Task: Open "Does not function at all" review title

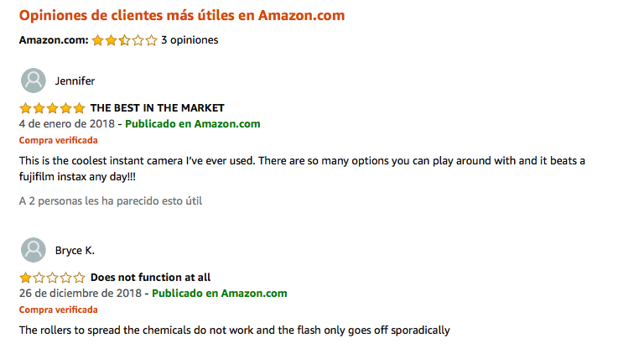Action: point(150,278)
